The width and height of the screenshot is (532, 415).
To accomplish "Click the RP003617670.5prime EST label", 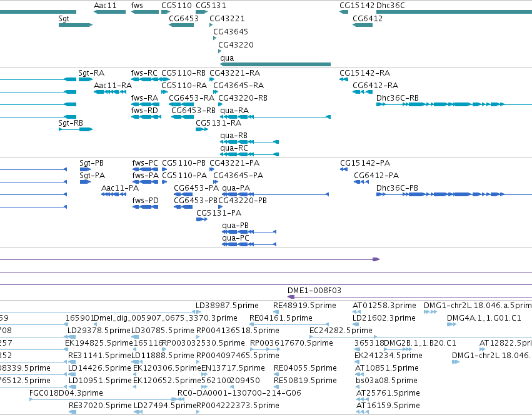I will pyautogui.click(x=291, y=343).
